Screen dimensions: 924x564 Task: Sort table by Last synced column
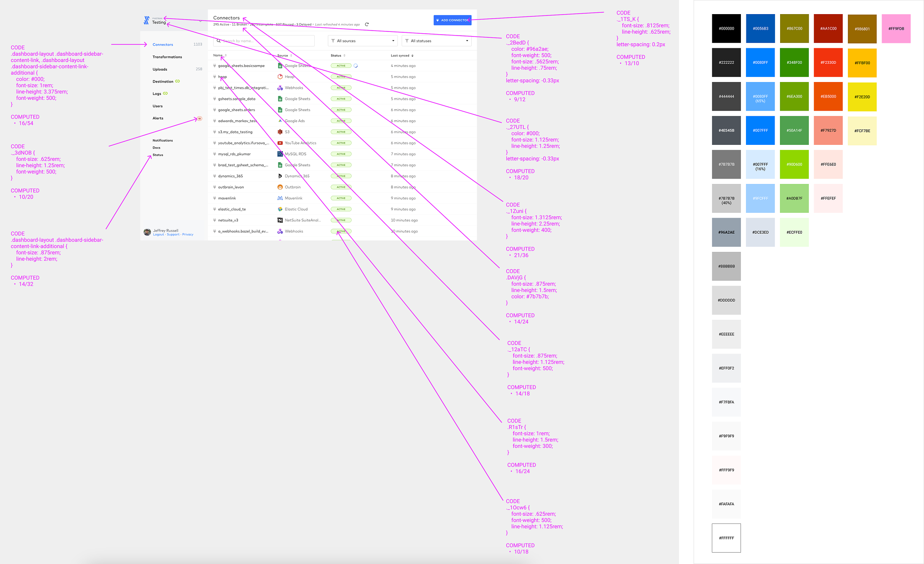pos(402,56)
